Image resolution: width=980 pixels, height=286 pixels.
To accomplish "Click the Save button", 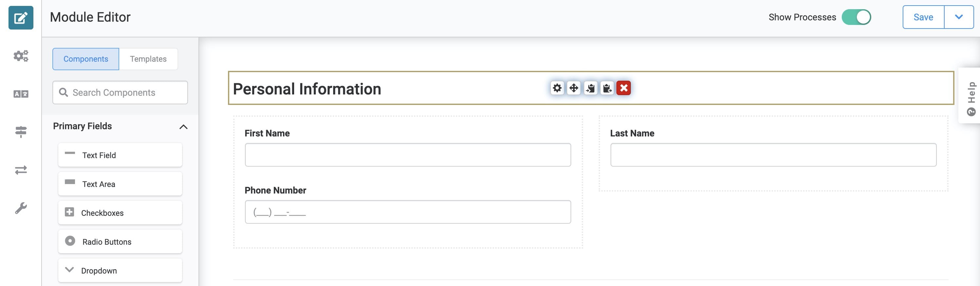I will click(x=923, y=17).
